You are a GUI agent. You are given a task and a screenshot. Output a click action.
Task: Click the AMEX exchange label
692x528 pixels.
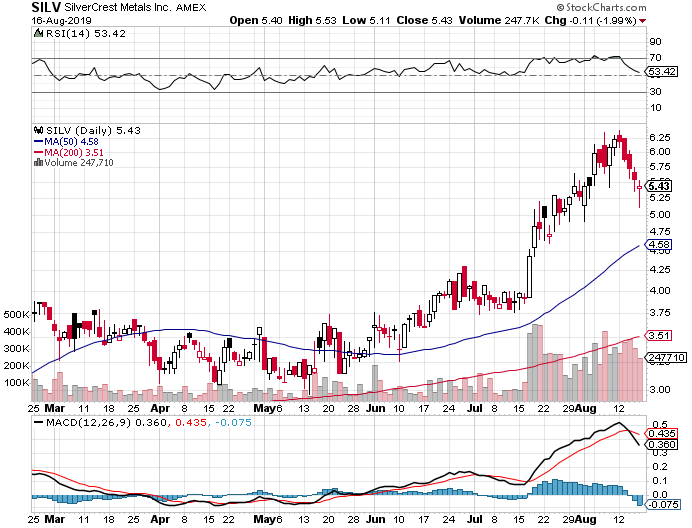[x=191, y=8]
